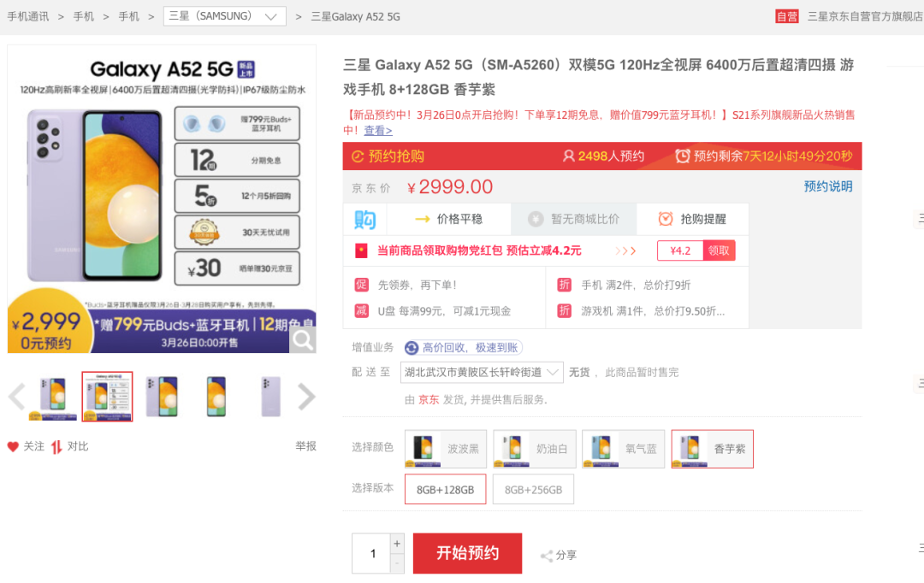Viewport: 924px width, 583px height.
Task: Select the third thumbnail showing back and front
Action: click(162, 397)
